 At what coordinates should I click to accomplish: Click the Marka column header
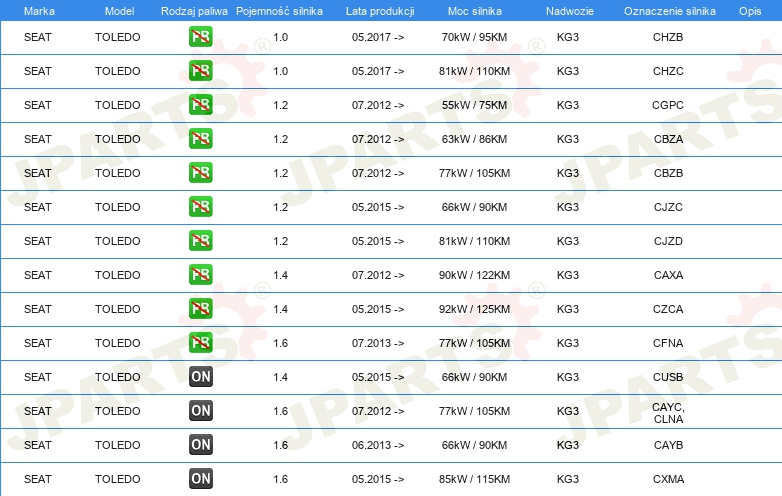tap(39, 11)
